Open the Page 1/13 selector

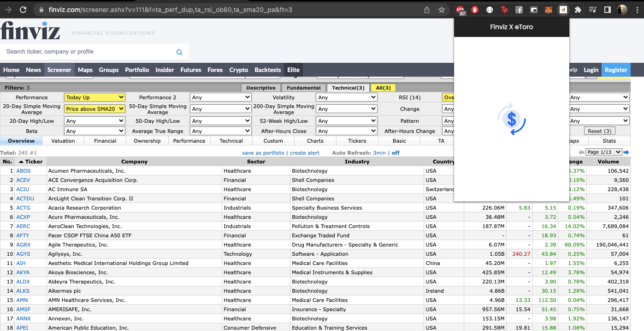coord(603,152)
